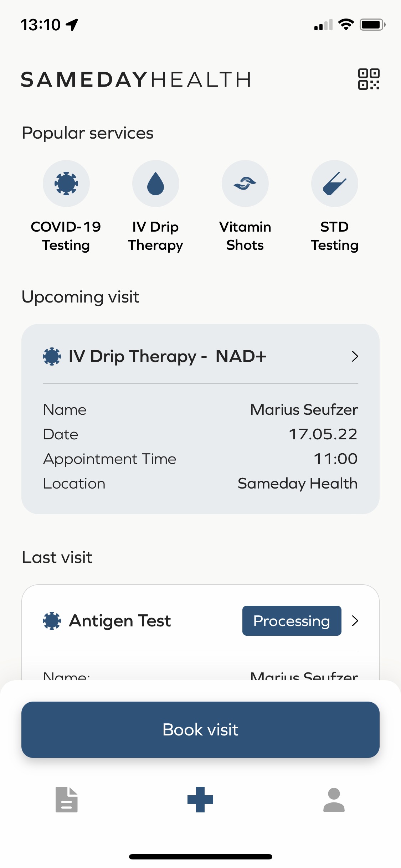This screenshot has height=868, width=401.
Task: Click the SAMEDAYHEALTH logo
Action: 136,79
